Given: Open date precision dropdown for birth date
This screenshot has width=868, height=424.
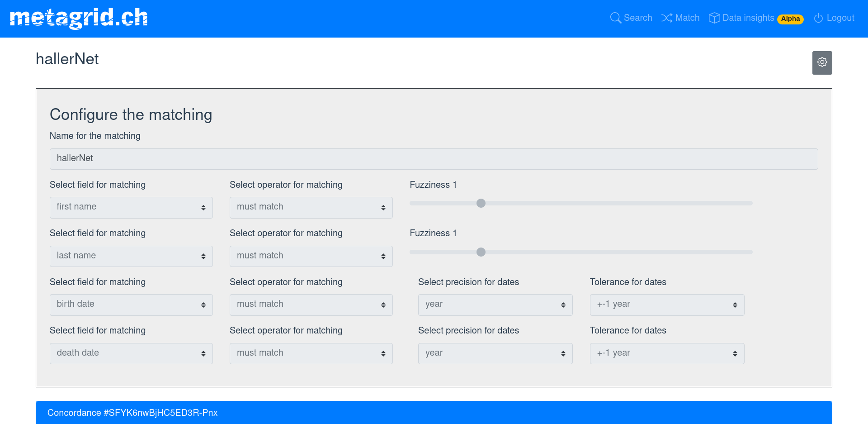Looking at the screenshot, I should click(495, 305).
